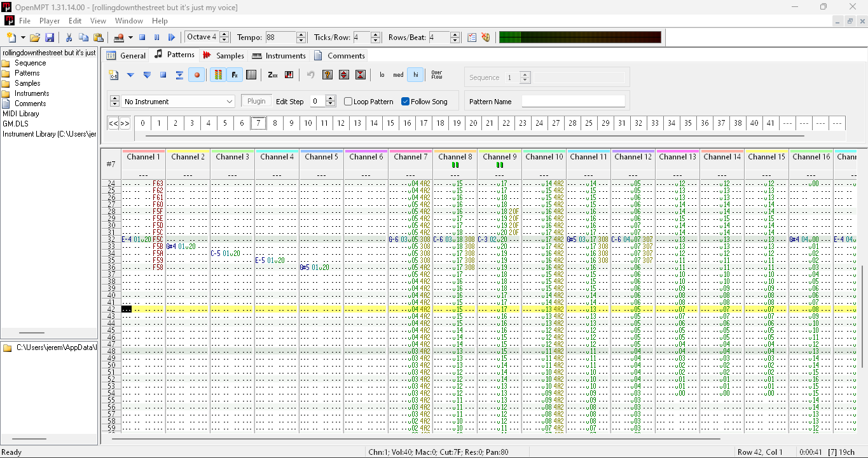This screenshot has width=868, height=458.
Task: Open the Window menu
Action: click(129, 21)
